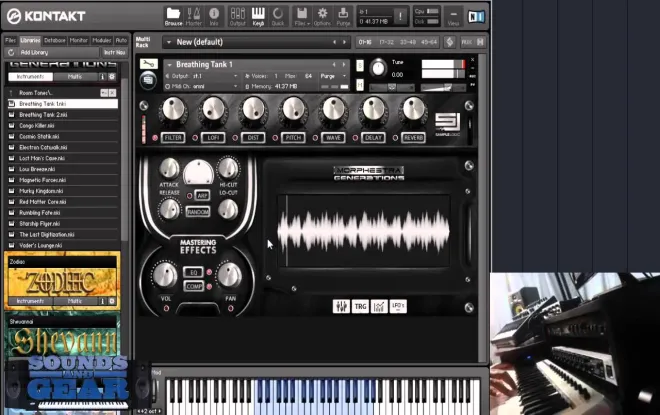Select Generations Multis button
The image size is (660, 415).
75,77
